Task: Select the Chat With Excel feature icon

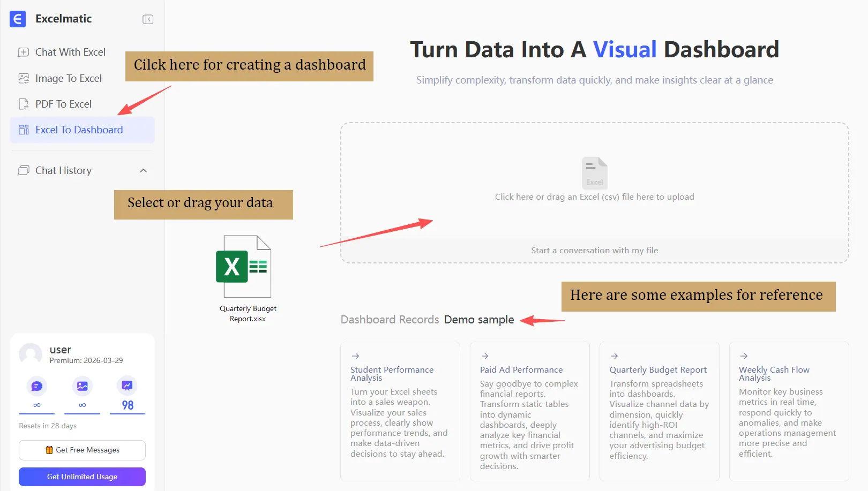Action: coord(24,52)
